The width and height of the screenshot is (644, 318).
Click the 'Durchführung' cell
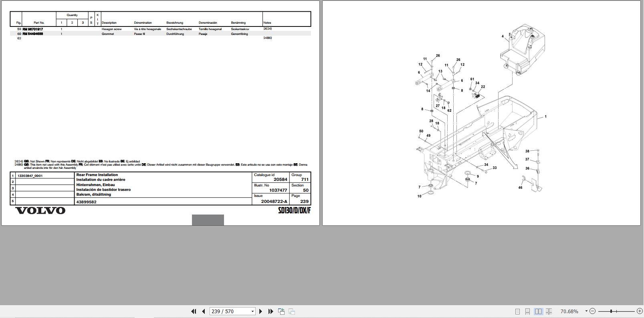pos(175,34)
